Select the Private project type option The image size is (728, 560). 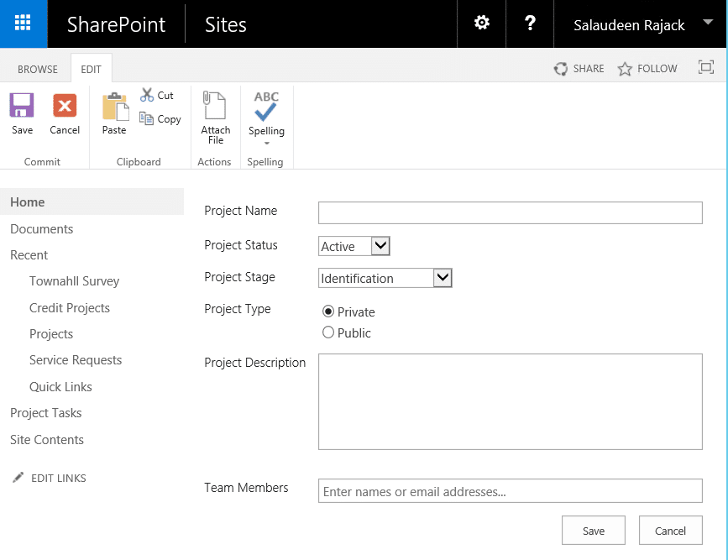point(328,311)
